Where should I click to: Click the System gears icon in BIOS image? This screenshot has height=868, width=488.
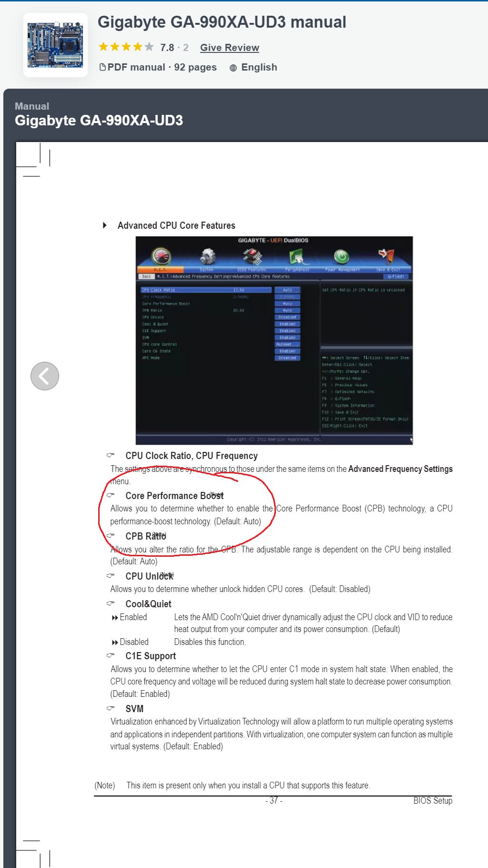point(207,256)
